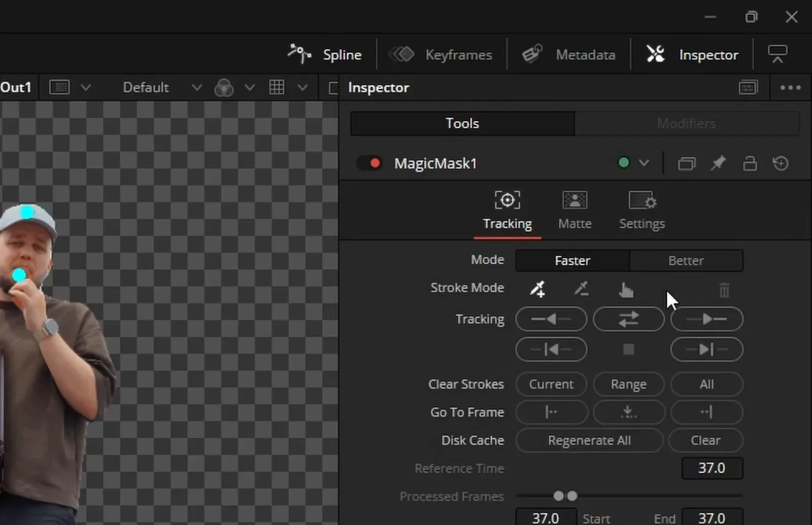Go to reference frame
812x525 pixels.
coord(629,412)
